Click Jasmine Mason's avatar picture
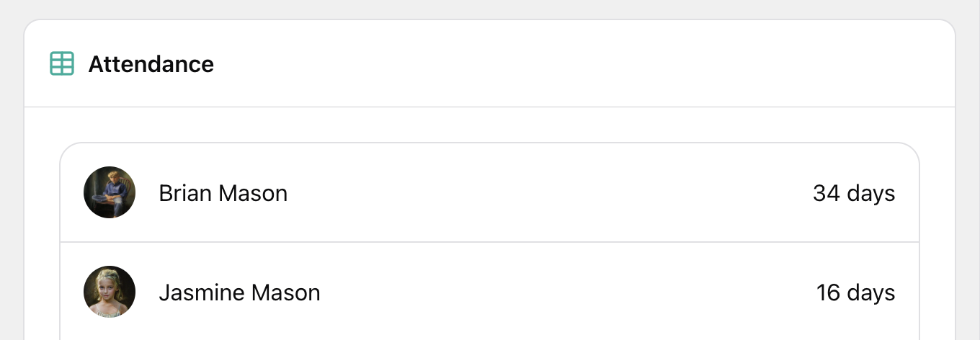 tap(110, 292)
